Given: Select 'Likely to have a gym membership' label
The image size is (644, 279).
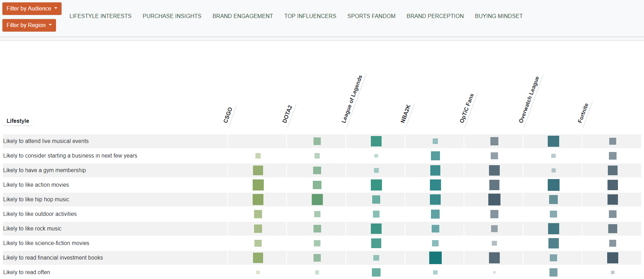Looking at the screenshot, I should (44, 170).
